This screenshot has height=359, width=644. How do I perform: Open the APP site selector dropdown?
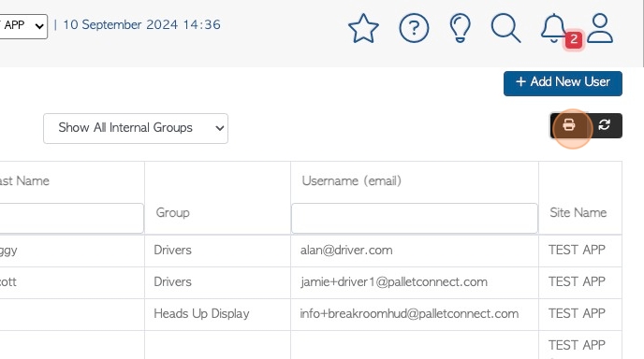tap(22, 26)
